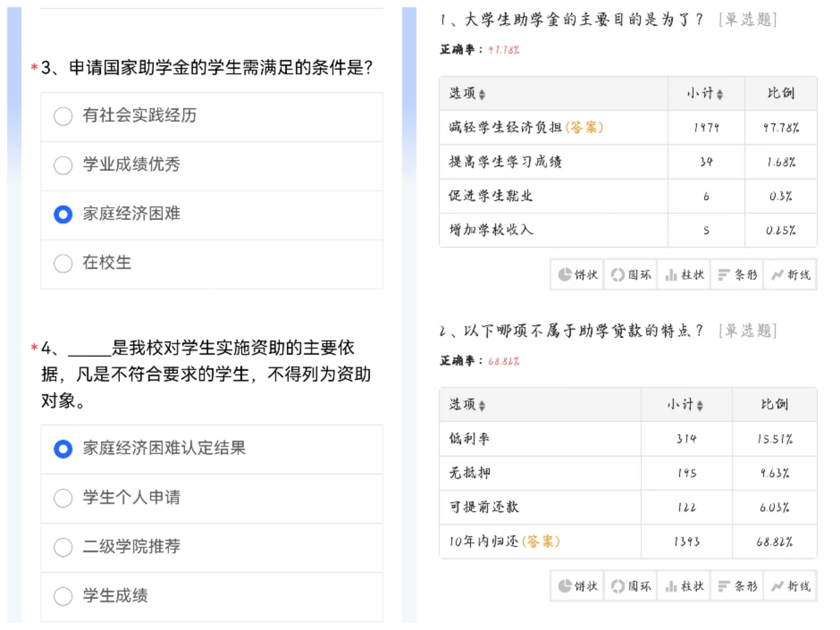Show question 1 bar chart (条形)
Screen dimensions: 840x630
click(737, 275)
